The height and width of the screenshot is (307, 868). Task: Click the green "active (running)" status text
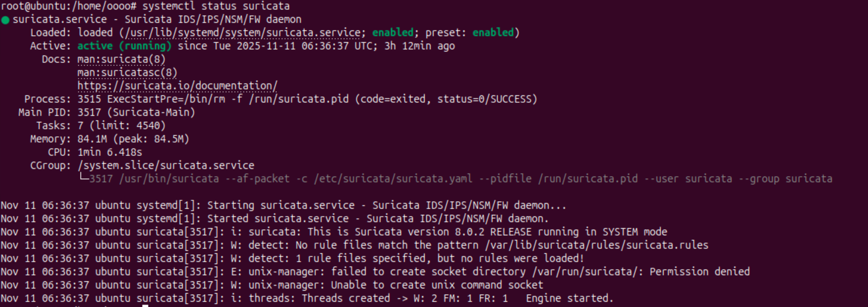coord(124,46)
